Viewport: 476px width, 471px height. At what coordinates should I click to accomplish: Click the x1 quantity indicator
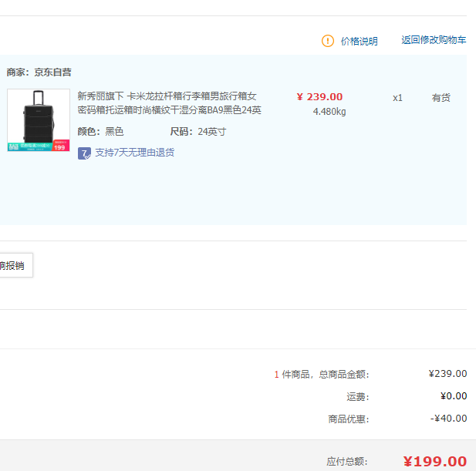[x=397, y=98]
